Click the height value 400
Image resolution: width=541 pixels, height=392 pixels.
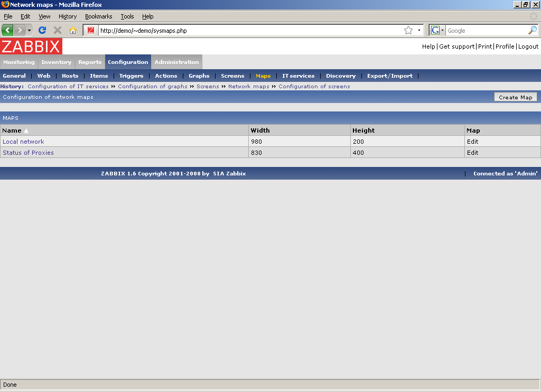[x=358, y=153]
